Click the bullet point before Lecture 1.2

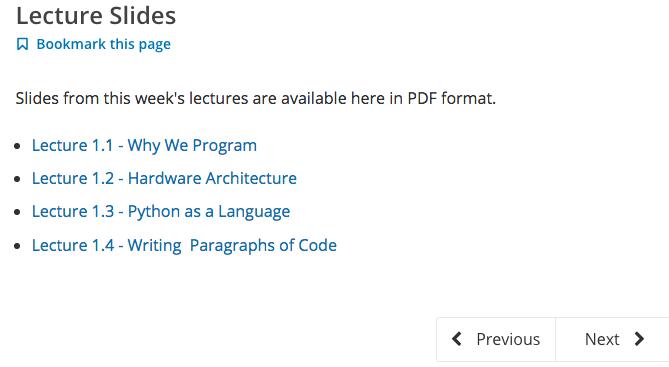tap(17, 179)
